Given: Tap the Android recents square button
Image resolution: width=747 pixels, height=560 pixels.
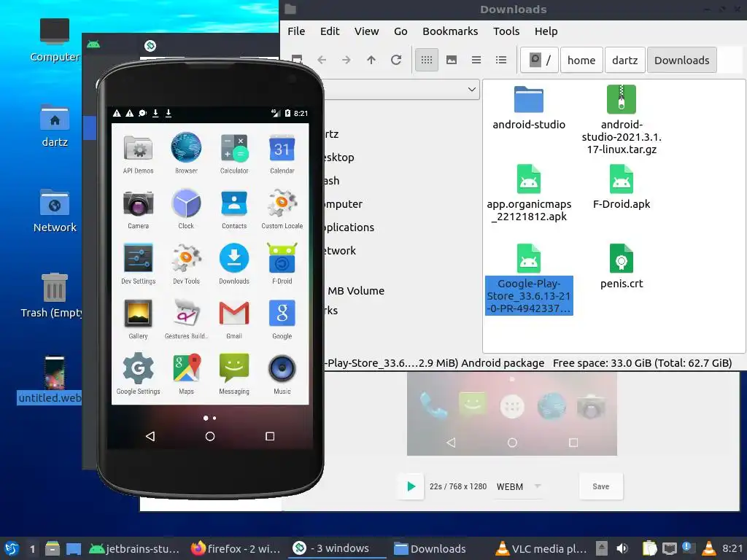Looking at the screenshot, I should click(270, 436).
